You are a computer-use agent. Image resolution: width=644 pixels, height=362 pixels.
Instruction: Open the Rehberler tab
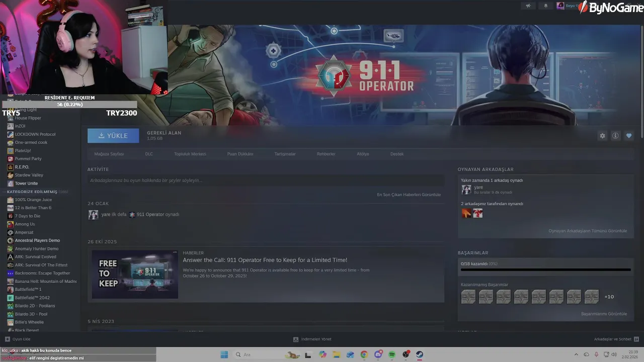tap(326, 154)
